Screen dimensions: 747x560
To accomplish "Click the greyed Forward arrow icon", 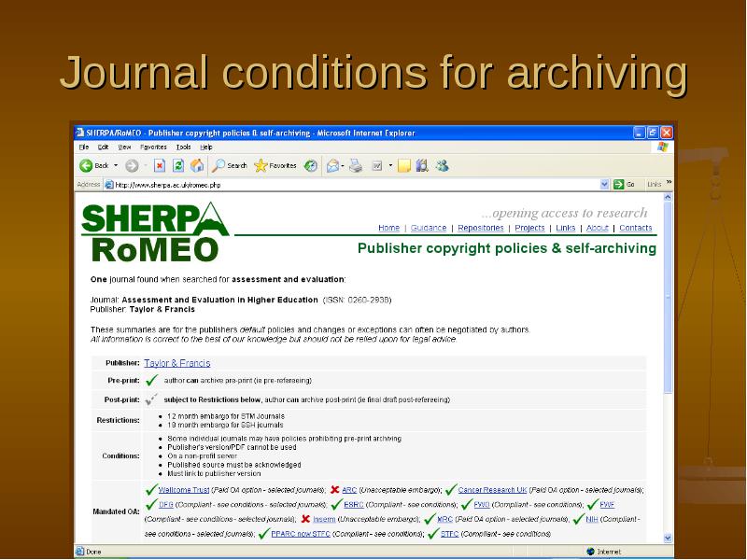I will 132,166.
